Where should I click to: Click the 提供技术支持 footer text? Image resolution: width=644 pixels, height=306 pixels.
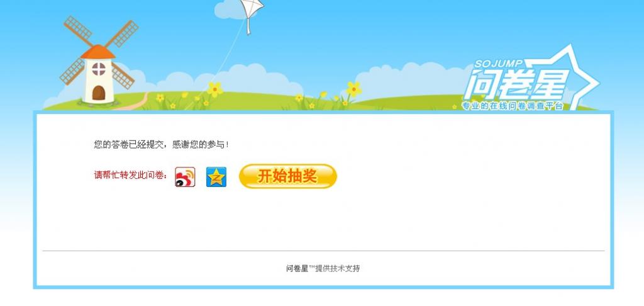click(x=338, y=269)
